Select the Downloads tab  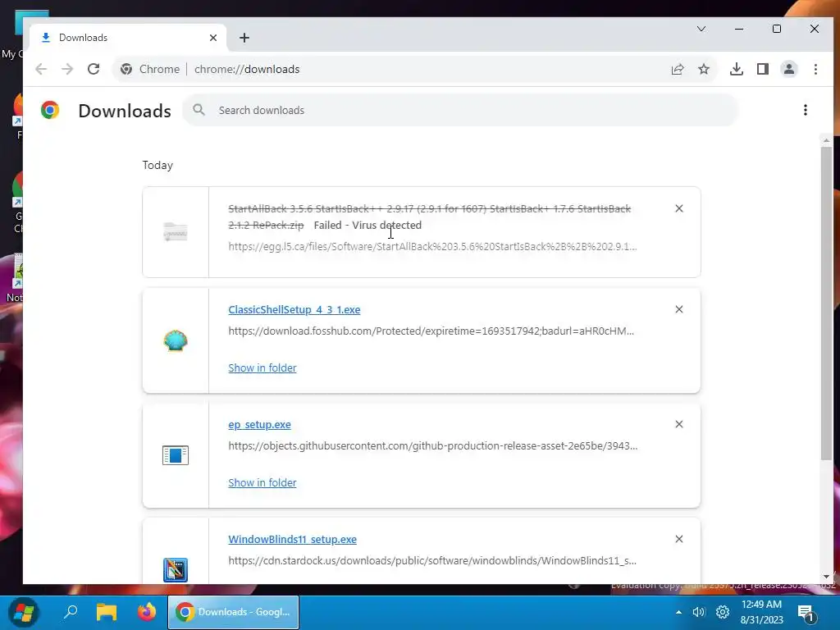(x=127, y=38)
